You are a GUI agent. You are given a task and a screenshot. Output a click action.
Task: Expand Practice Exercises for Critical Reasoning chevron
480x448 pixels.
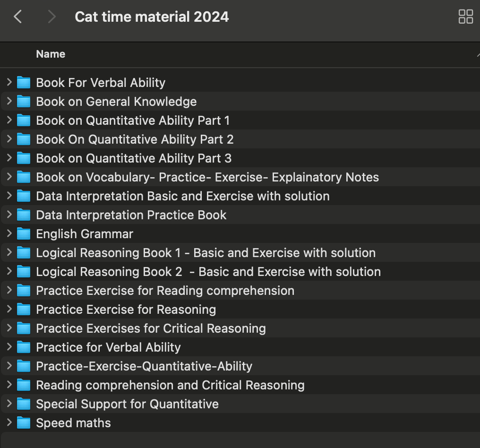(9, 328)
